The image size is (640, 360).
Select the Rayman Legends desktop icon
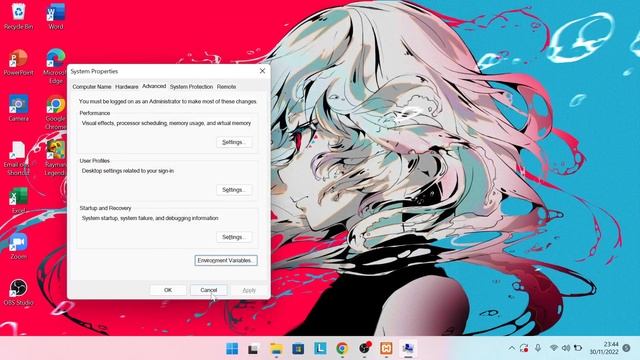coord(56,158)
